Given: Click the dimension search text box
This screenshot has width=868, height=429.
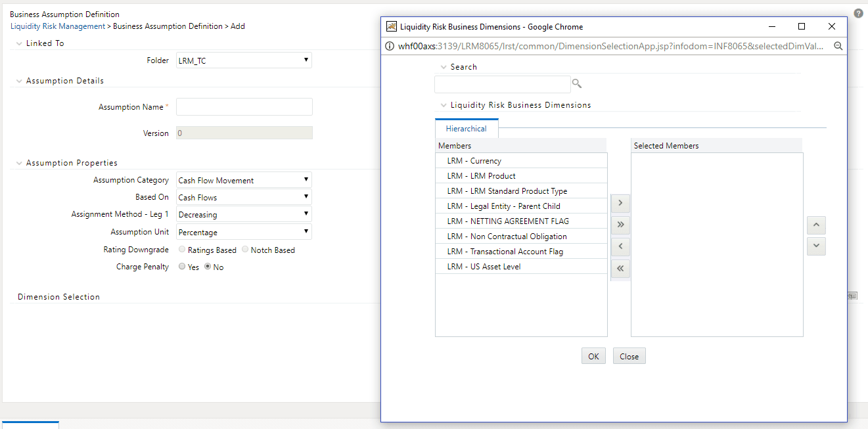Looking at the screenshot, I should pos(503,84).
